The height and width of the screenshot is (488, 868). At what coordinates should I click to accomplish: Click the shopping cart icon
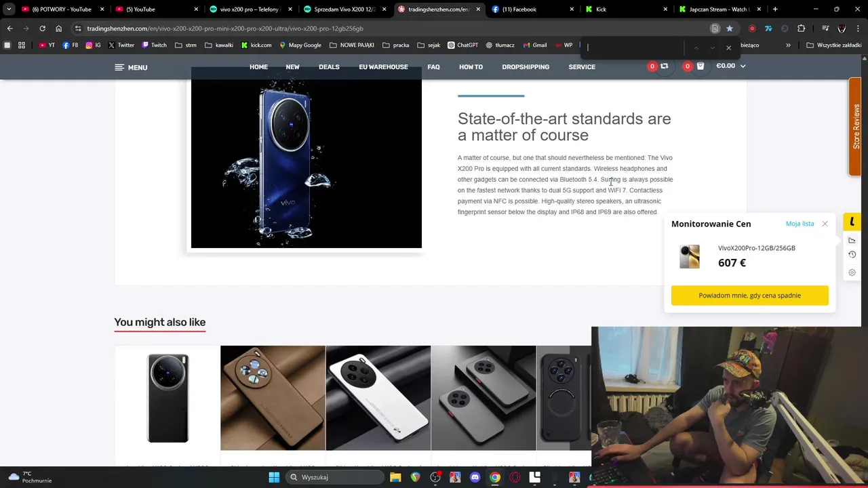point(701,66)
